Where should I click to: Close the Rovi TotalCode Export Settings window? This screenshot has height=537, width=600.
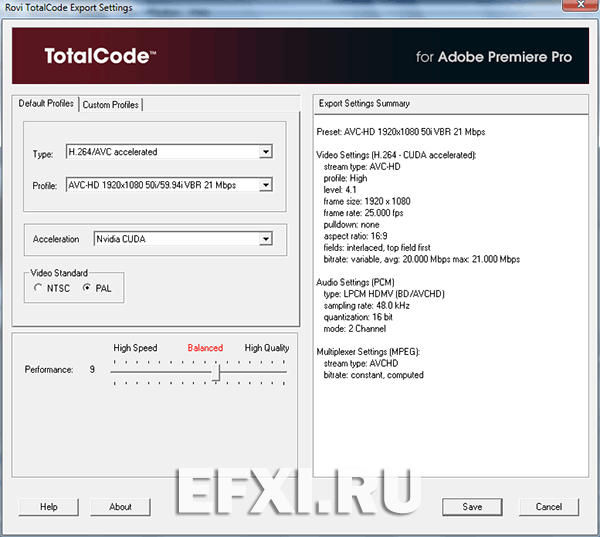[580, 5]
